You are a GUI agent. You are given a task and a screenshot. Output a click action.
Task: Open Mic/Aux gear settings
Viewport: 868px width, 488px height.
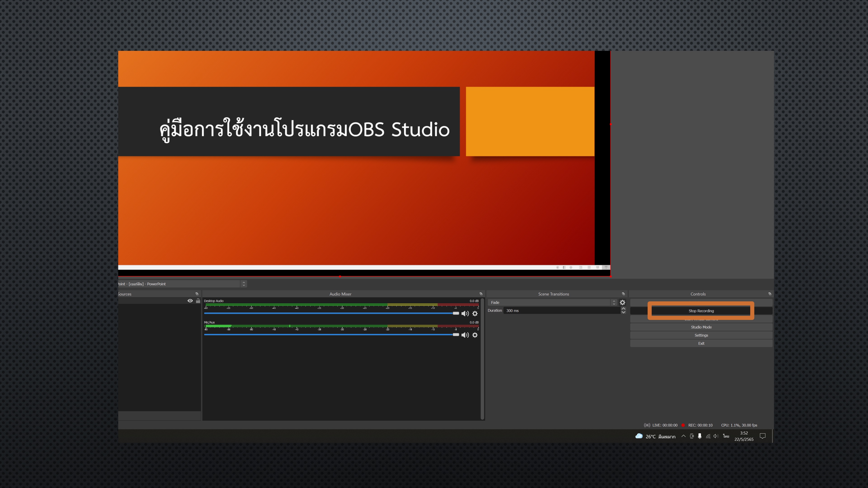[475, 335]
